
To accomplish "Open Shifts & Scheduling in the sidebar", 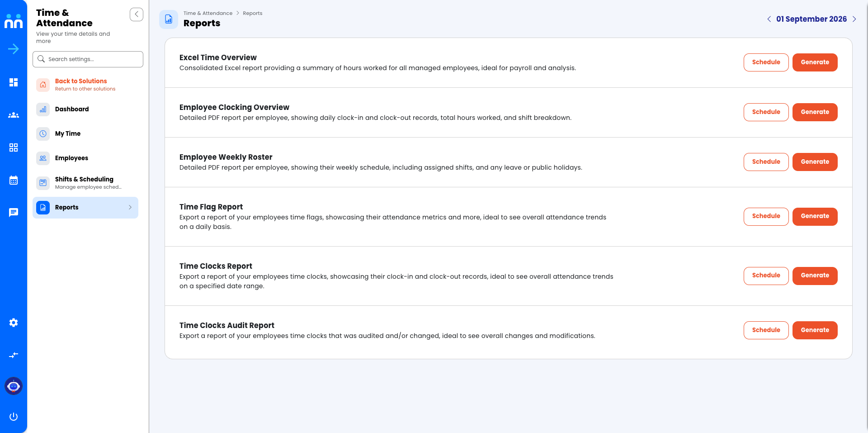I will pyautogui.click(x=85, y=183).
